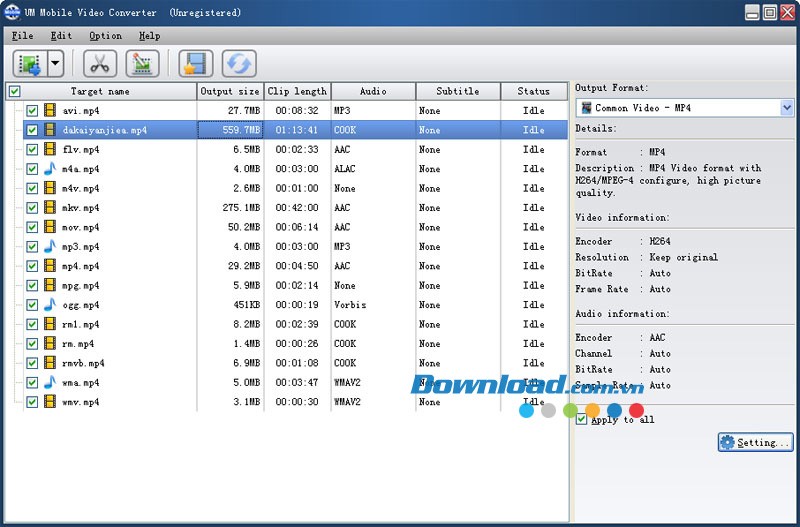Viewport: 800px width, 527px height.
Task: Click the music note icon of m4a.mp4
Action: tap(50, 168)
